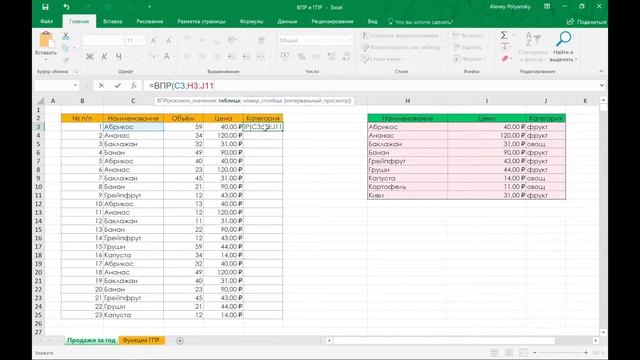Click the zoom slider in status bar
Image resolution: width=640 pixels, height=360 pixels.
(x=560, y=352)
